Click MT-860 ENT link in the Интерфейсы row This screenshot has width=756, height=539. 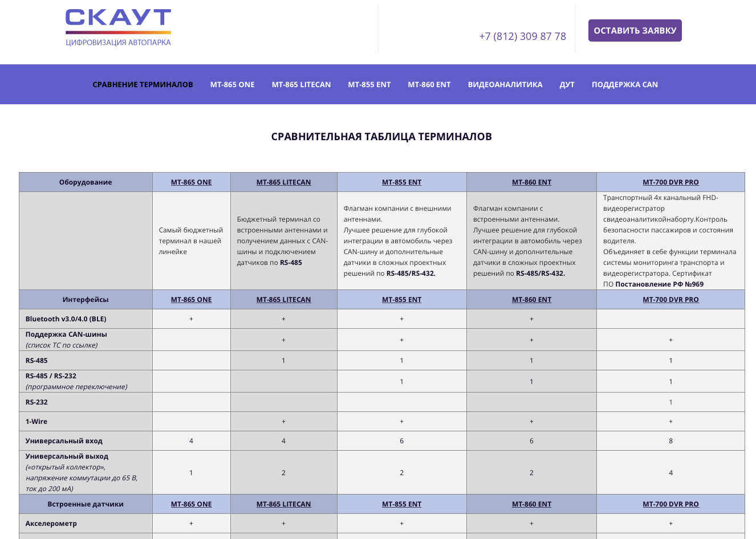(531, 300)
